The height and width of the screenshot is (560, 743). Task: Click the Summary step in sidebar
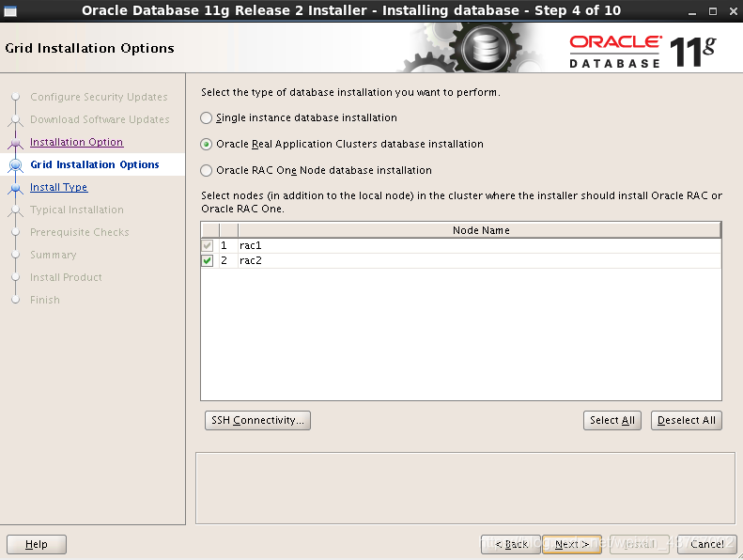point(53,255)
